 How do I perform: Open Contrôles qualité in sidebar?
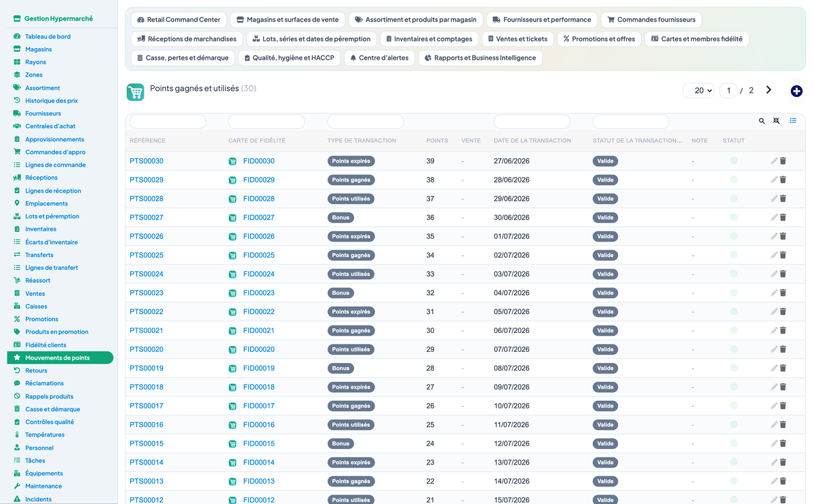click(50, 422)
